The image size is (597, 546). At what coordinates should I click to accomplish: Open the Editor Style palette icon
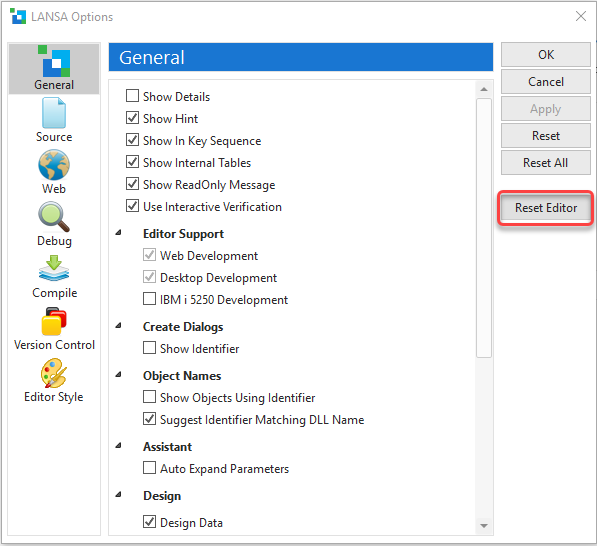pyautogui.click(x=54, y=373)
